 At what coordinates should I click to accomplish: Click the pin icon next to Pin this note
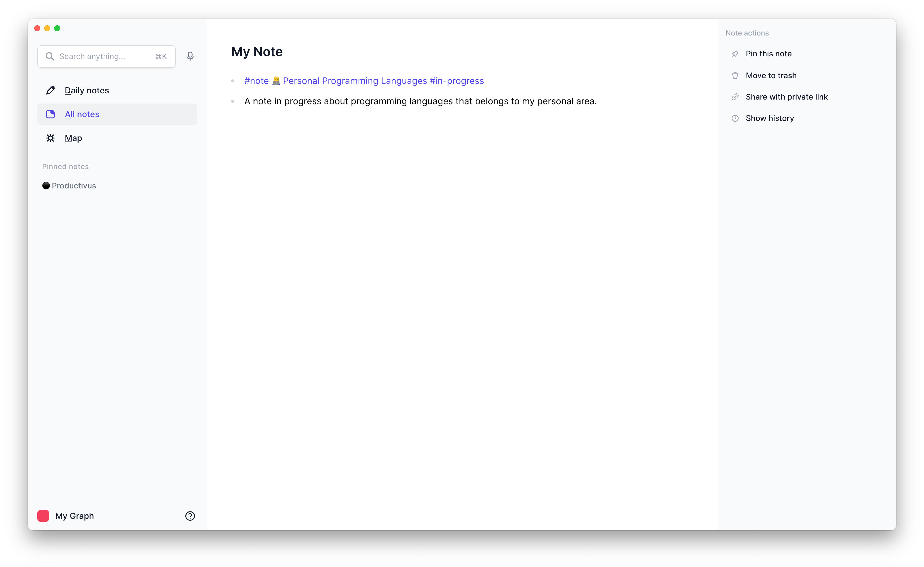coord(735,54)
